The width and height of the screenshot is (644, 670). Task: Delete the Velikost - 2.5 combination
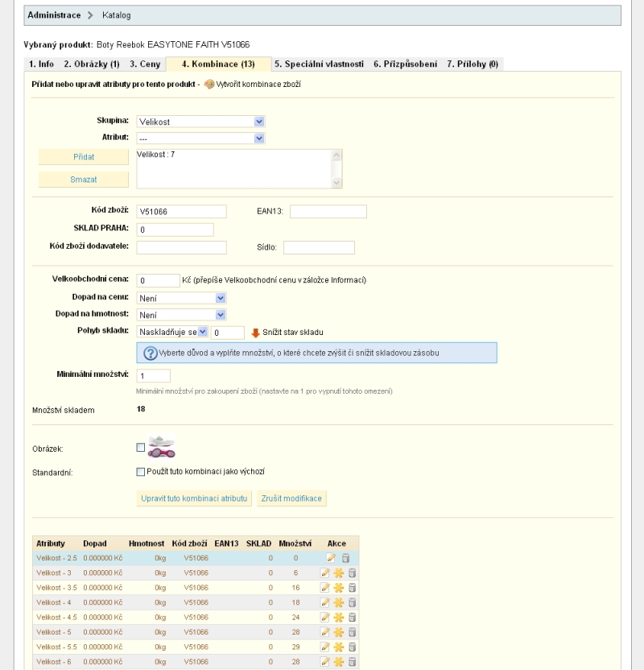(x=345, y=557)
